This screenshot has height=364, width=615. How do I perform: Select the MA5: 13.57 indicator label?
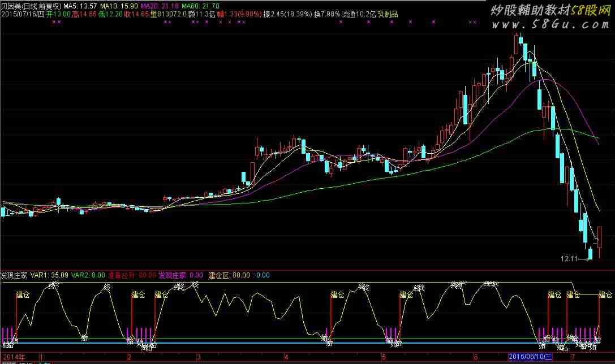pos(80,6)
